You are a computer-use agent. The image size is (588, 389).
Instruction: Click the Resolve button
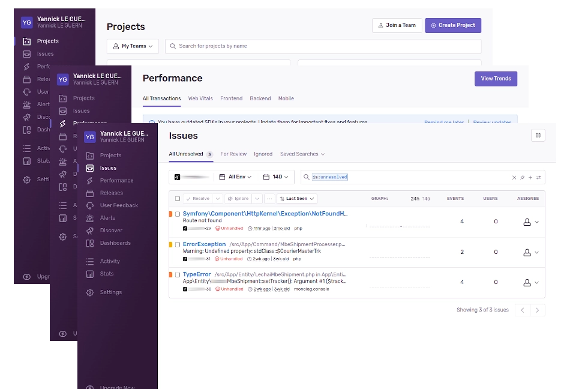pyautogui.click(x=198, y=199)
